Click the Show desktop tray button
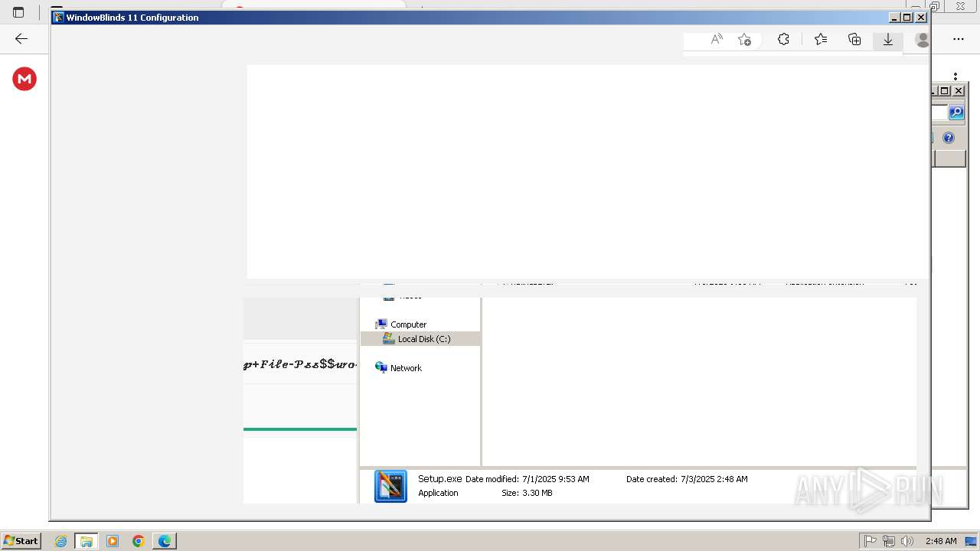This screenshot has width=980, height=551. click(x=971, y=541)
